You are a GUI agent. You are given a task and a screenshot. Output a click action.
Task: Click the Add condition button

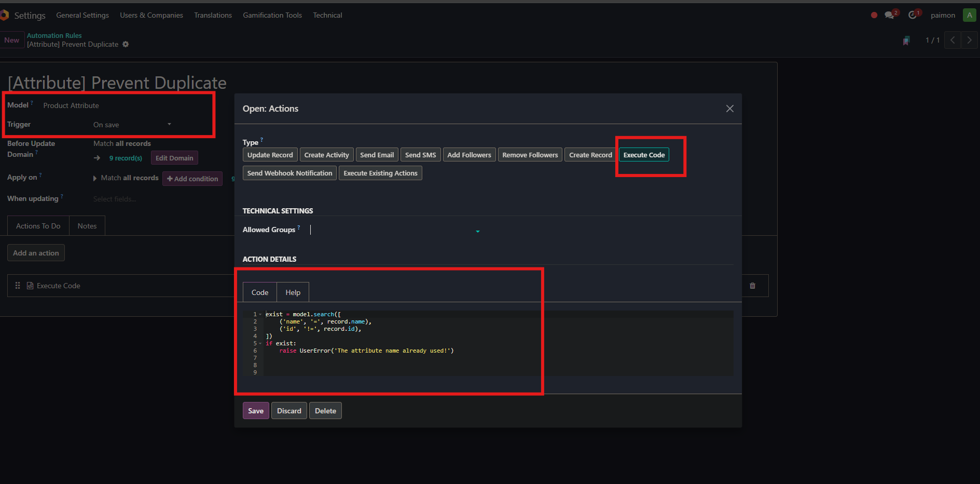[192, 179]
